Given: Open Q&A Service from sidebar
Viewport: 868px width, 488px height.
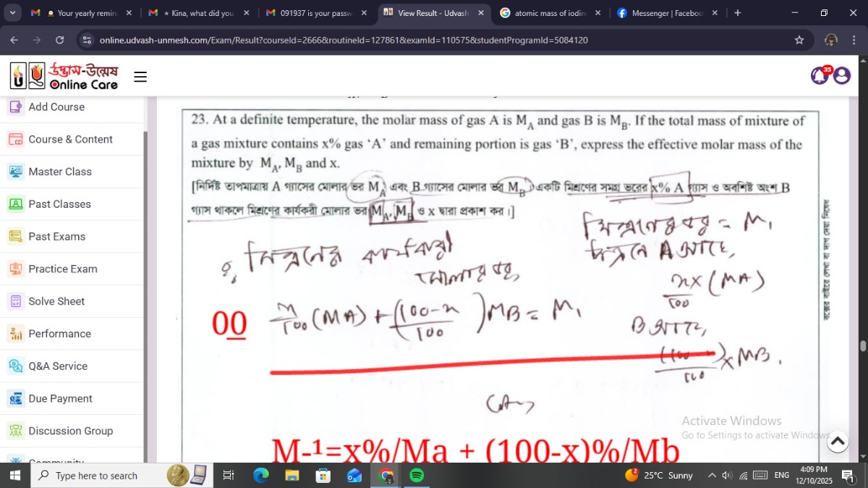Looking at the screenshot, I should tap(58, 366).
